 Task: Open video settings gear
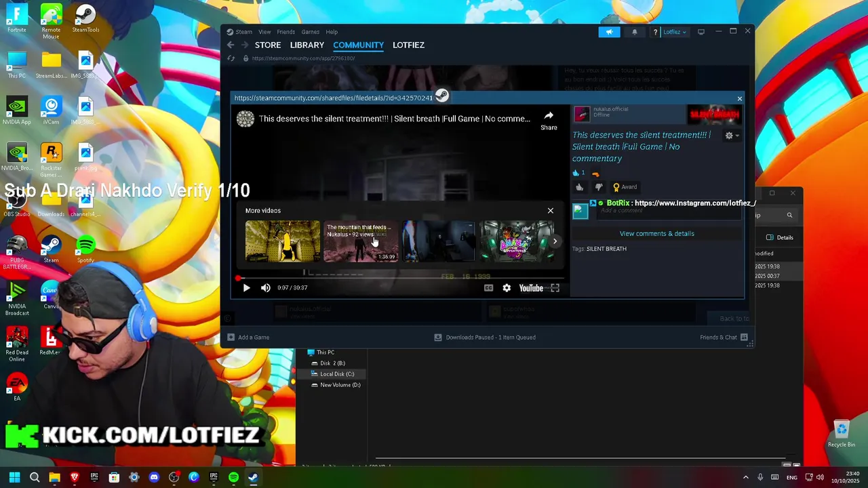pos(507,288)
